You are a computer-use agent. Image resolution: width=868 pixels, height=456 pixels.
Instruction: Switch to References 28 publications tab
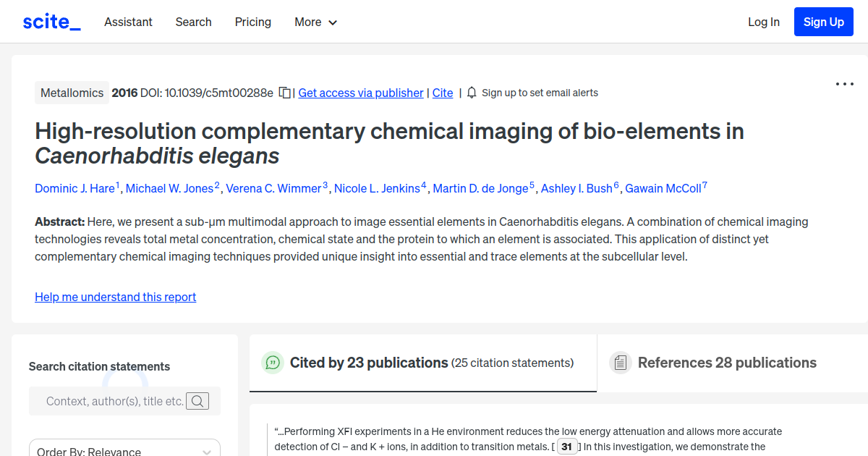[x=726, y=363]
